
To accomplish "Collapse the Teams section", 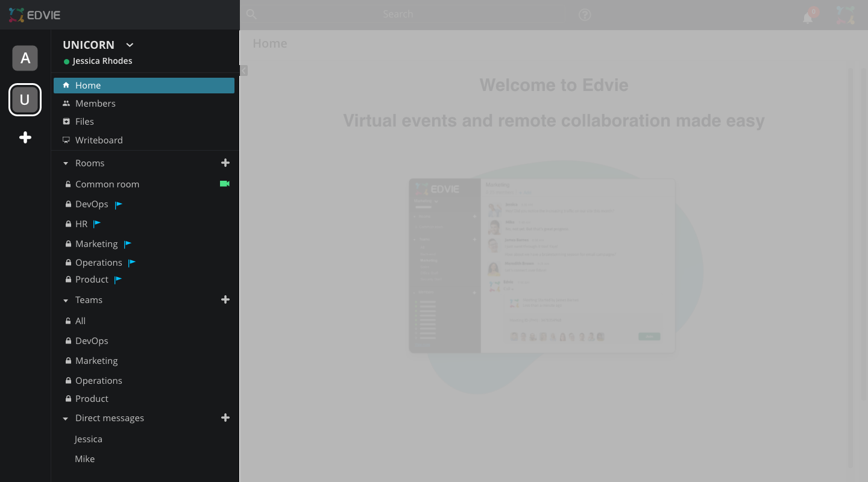I will coord(66,300).
